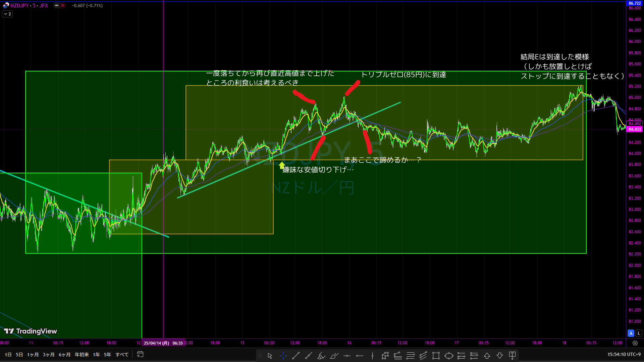Open the go-to-date calendar picker
This screenshot has width=644, height=362.
click(140, 354)
